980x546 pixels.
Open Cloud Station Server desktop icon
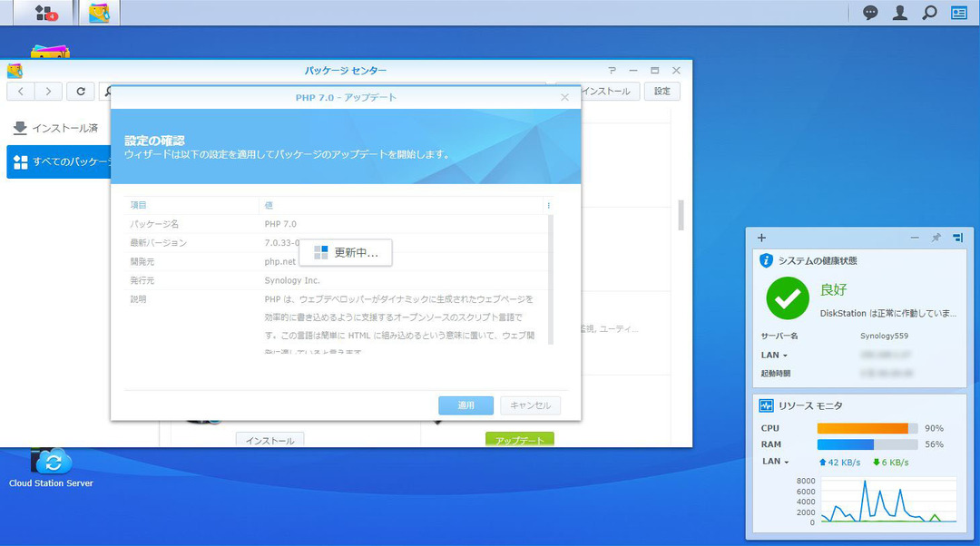(51, 467)
